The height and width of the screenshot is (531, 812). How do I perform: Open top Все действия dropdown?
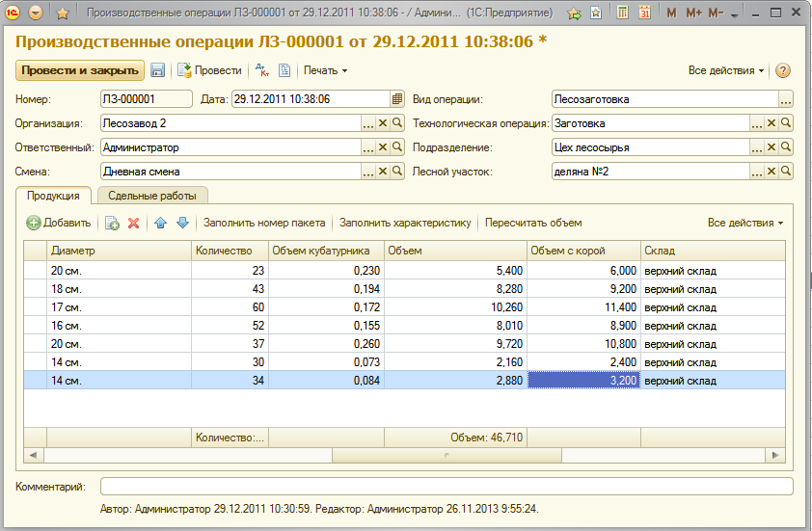[x=725, y=70]
